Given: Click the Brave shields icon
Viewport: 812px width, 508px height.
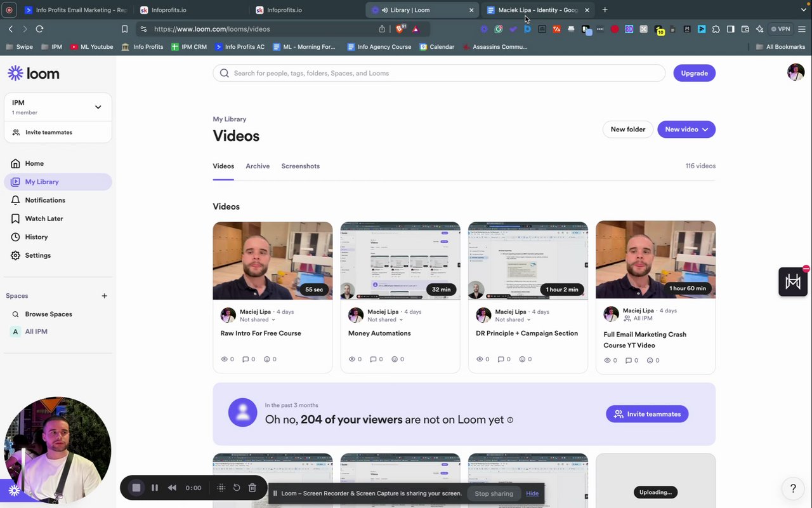Looking at the screenshot, I should click(x=401, y=29).
